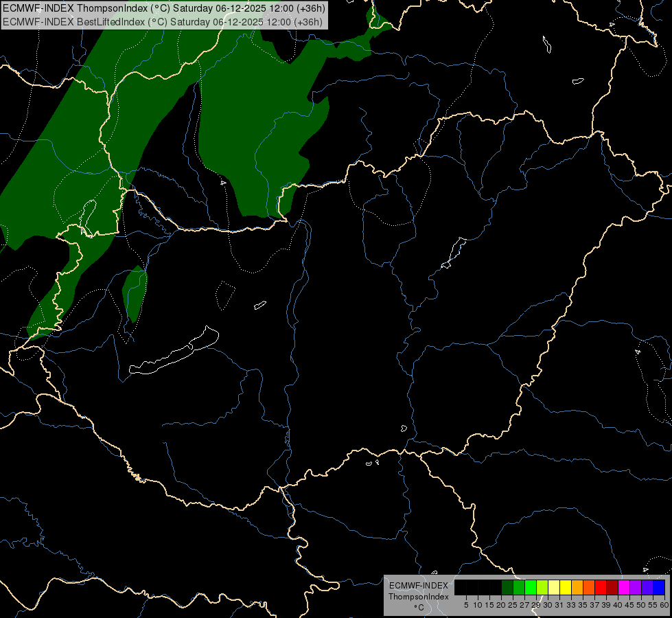Image resolution: width=672 pixels, height=618 pixels.
Task: Click the legend's ThompsonIndex label
Action: pos(419,597)
